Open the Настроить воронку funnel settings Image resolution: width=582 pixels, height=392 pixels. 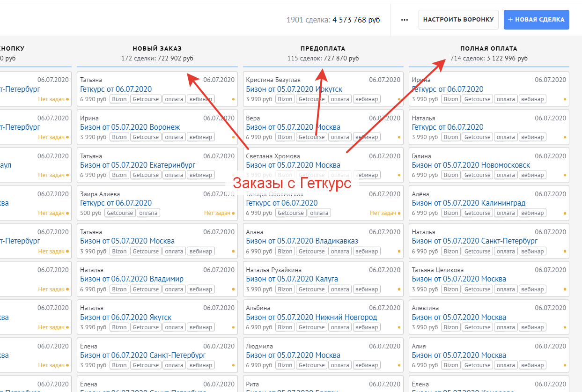458,20
